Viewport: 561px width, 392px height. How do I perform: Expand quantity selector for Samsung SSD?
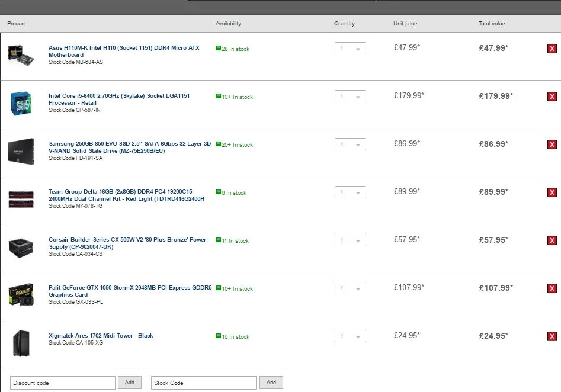point(350,144)
